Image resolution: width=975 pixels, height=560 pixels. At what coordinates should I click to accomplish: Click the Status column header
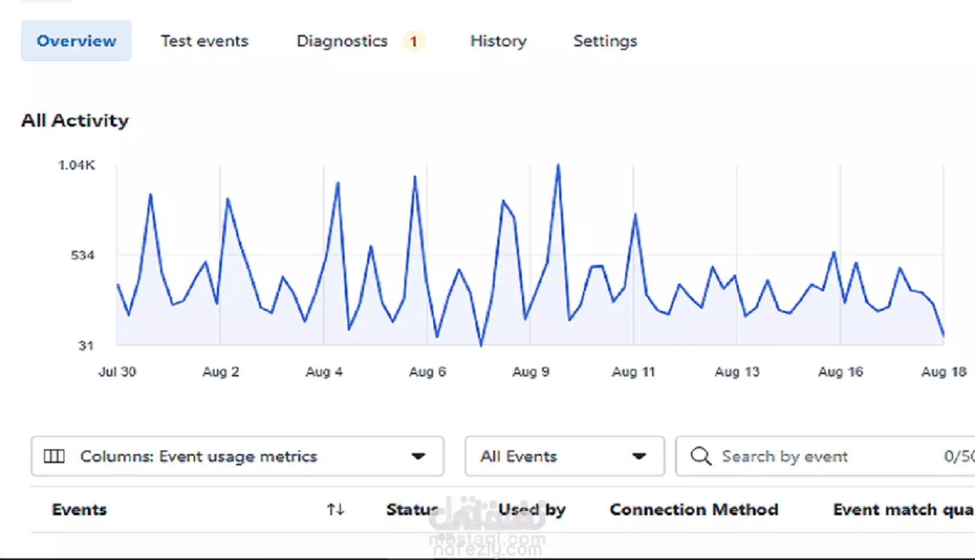(412, 509)
